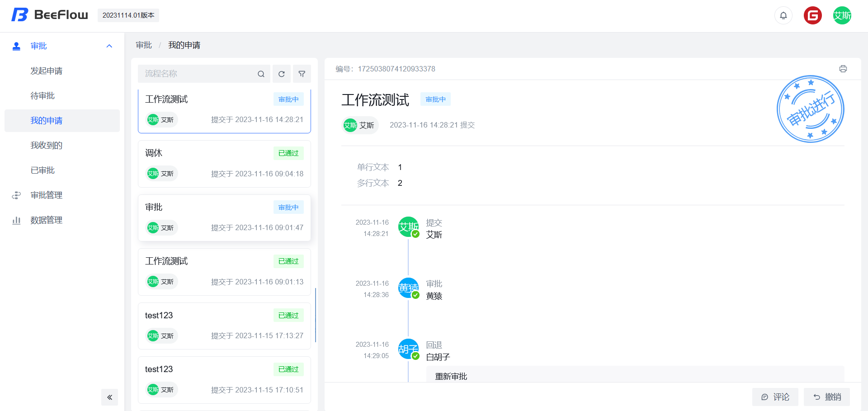Select 审批 card submitted 09:01:47

[224, 218]
